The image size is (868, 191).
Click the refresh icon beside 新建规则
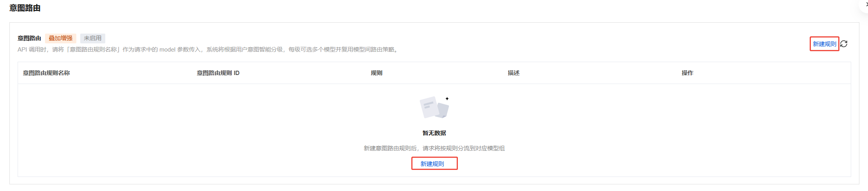pyautogui.click(x=844, y=44)
